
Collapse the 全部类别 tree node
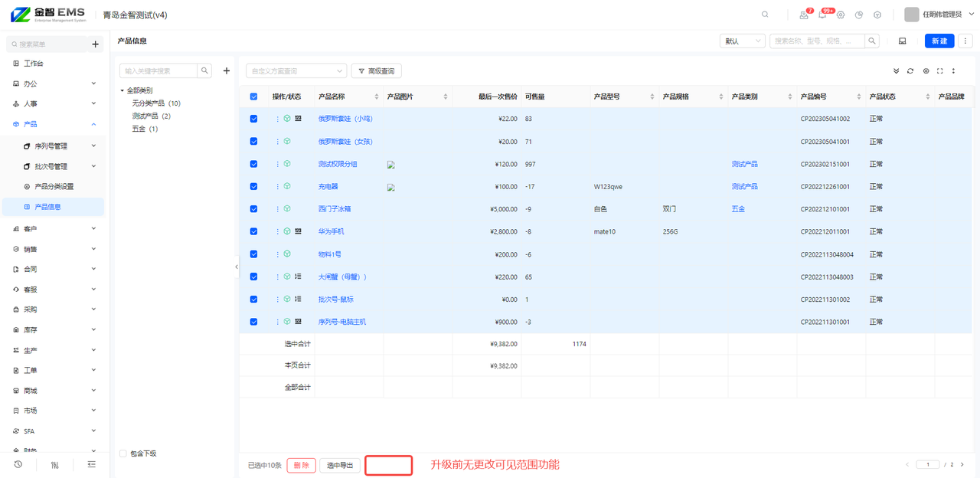pyautogui.click(x=122, y=90)
